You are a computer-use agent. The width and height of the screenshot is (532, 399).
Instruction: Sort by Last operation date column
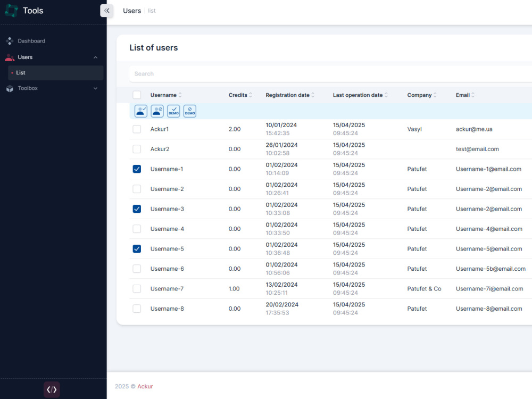pyautogui.click(x=360, y=95)
